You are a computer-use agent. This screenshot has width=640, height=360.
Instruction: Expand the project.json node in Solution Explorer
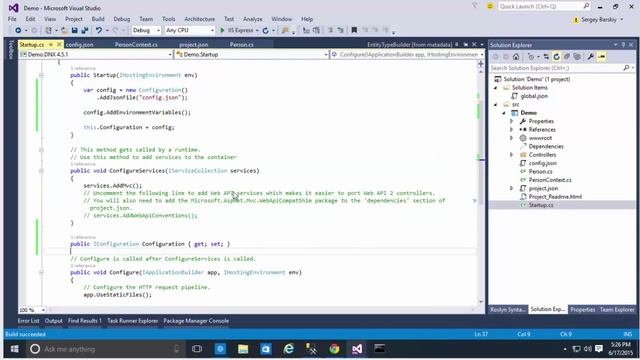(511, 188)
